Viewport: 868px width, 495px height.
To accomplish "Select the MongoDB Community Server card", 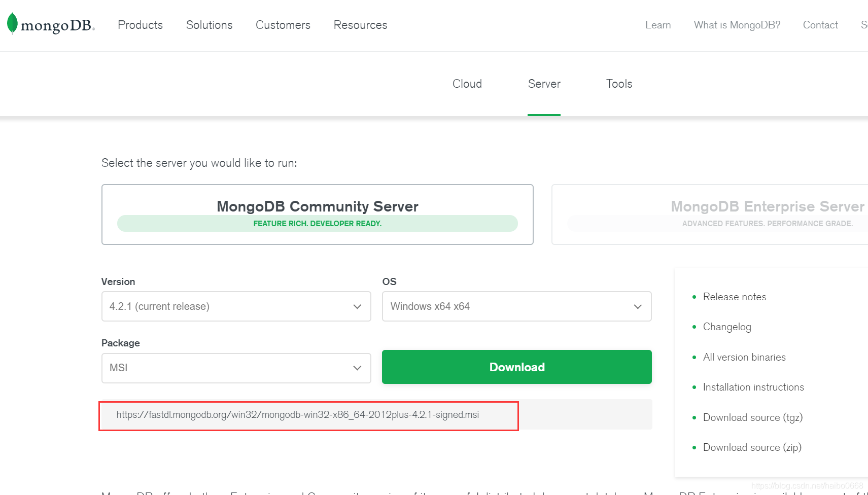I will [317, 214].
